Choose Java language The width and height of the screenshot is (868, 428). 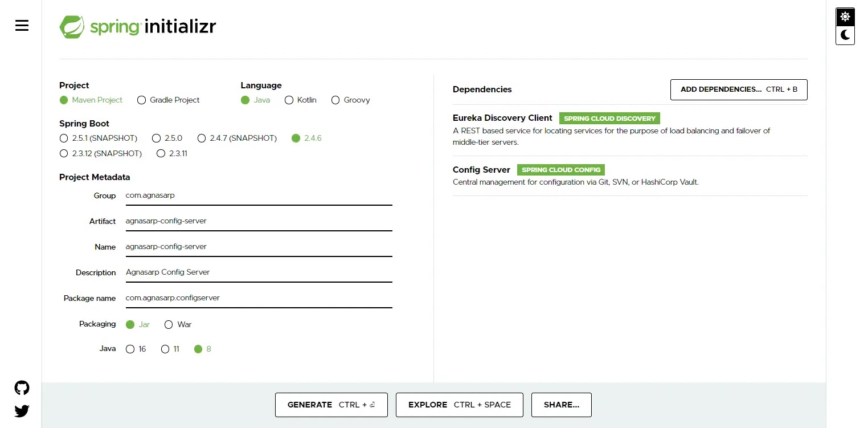[256, 100]
